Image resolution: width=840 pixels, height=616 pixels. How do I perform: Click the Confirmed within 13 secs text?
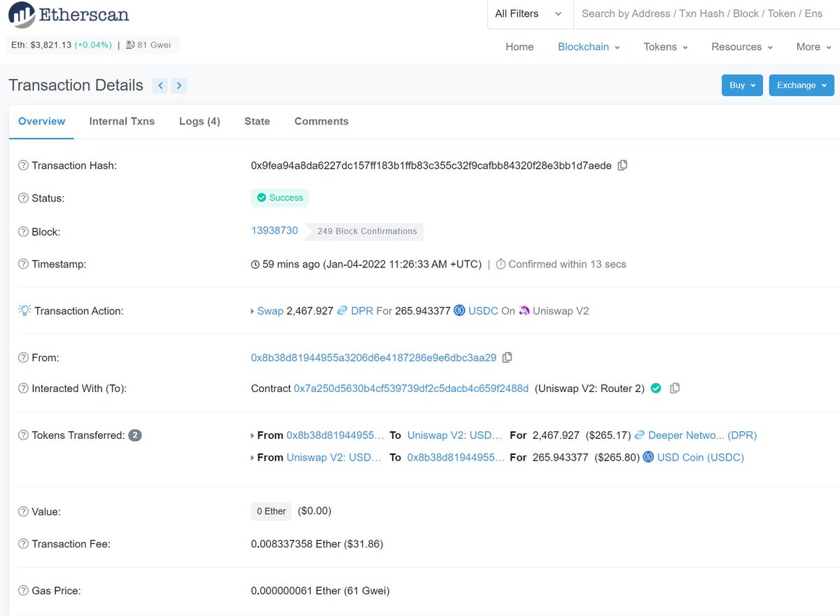pos(567,264)
